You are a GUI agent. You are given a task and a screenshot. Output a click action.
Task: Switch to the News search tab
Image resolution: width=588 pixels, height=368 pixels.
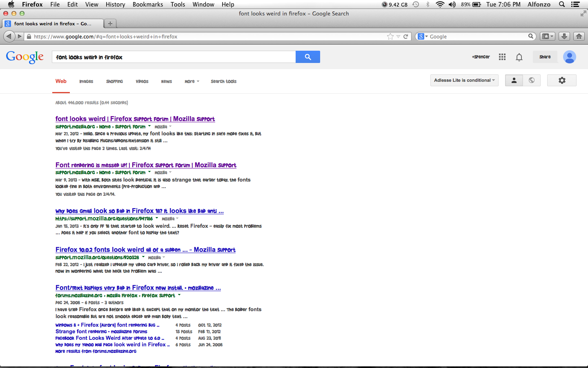166,81
